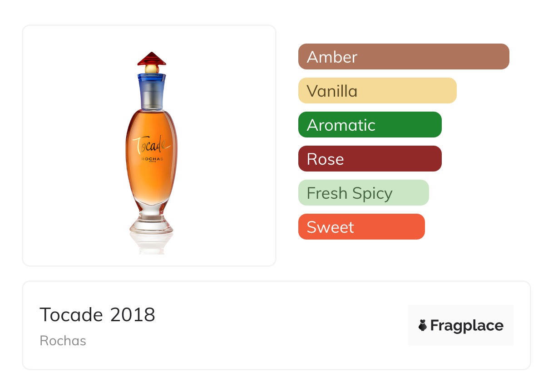Select the Amber accord bar
This screenshot has height=392, width=553.
tap(403, 57)
